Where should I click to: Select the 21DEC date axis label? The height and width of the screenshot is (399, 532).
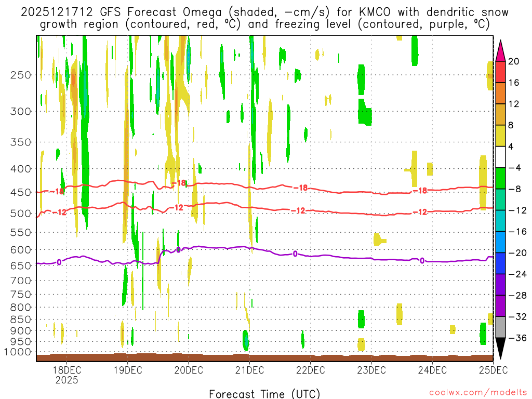point(249,370)
